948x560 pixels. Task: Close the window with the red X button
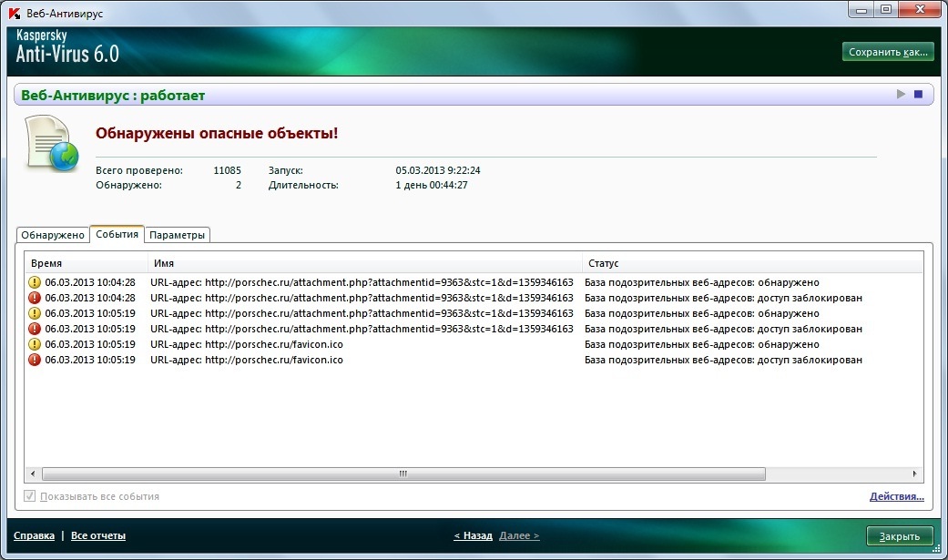coord(920,10)
